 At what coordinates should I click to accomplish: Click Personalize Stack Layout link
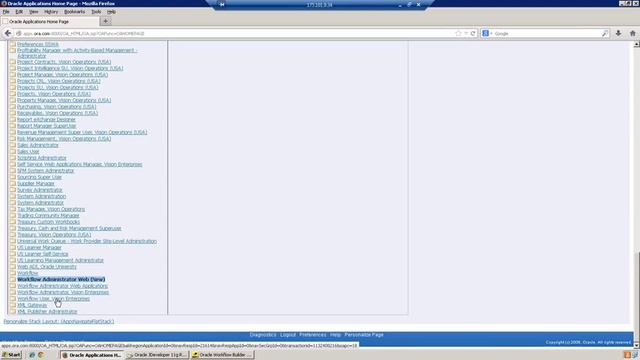click(59, 322)
